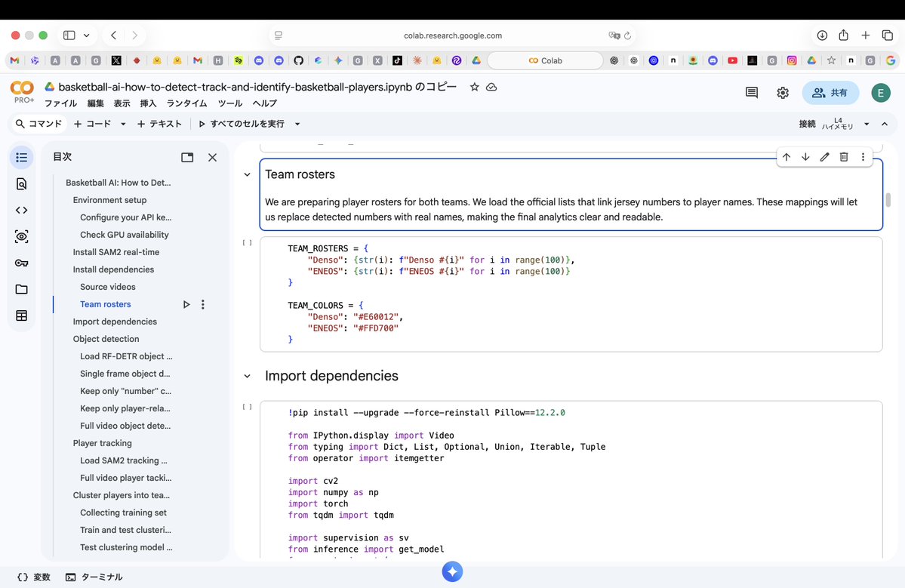Delete the Team rosters cell with the trash icon
905x588 pixels.
point(844,157)
